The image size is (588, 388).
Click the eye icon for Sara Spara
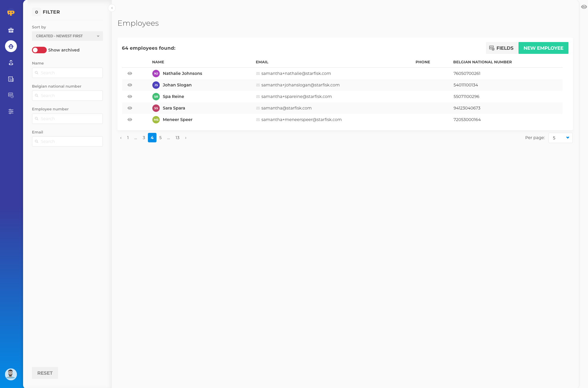click(x=130, y=108)
